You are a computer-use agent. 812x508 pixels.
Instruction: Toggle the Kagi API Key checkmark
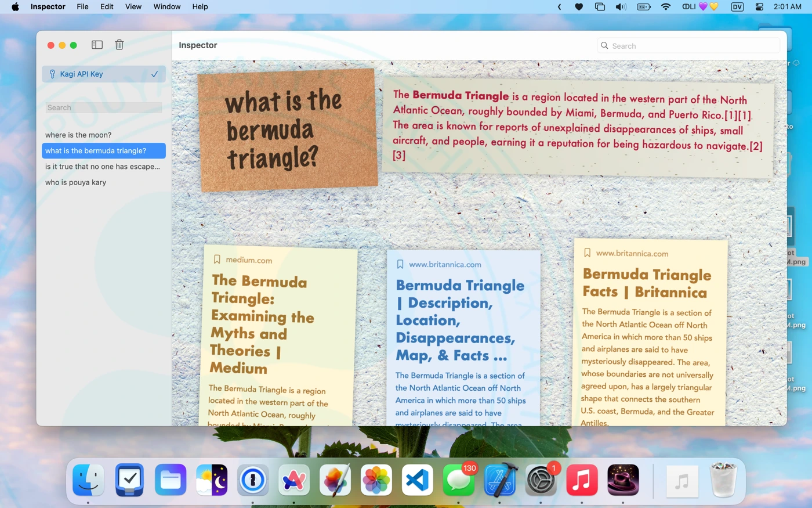(x=154, y=74)
